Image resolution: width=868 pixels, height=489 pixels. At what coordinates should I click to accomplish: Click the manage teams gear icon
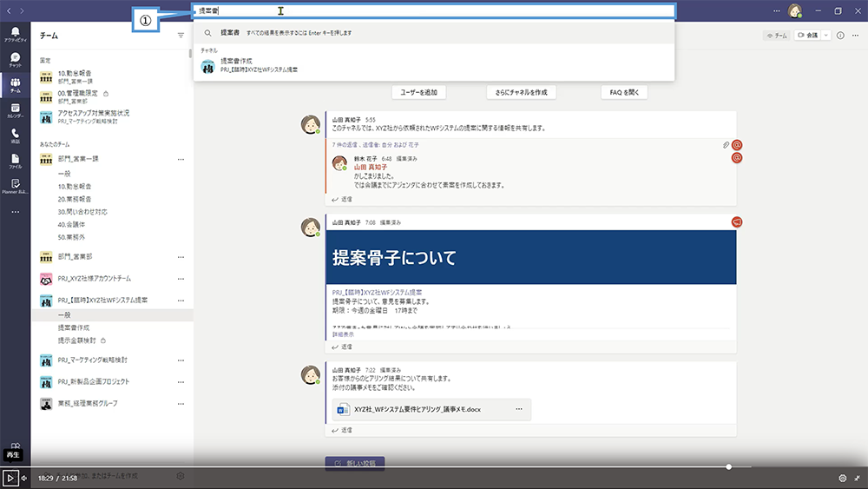coord(180,476)
